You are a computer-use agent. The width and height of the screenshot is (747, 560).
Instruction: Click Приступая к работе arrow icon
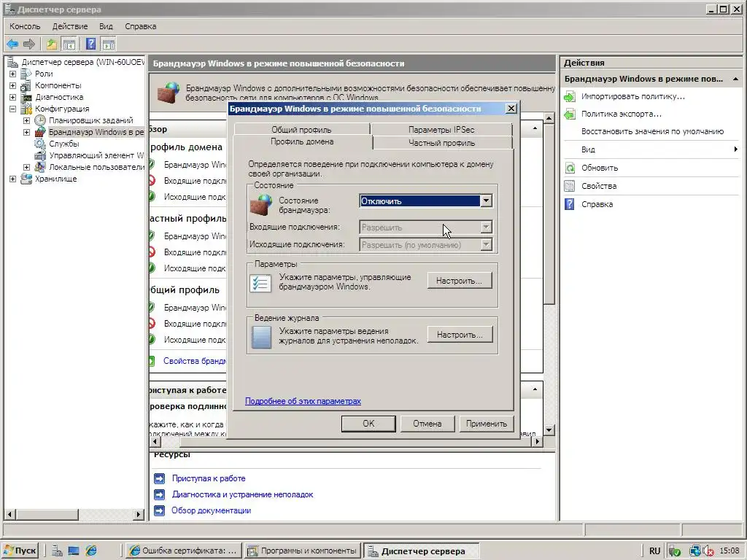(160, 478)
